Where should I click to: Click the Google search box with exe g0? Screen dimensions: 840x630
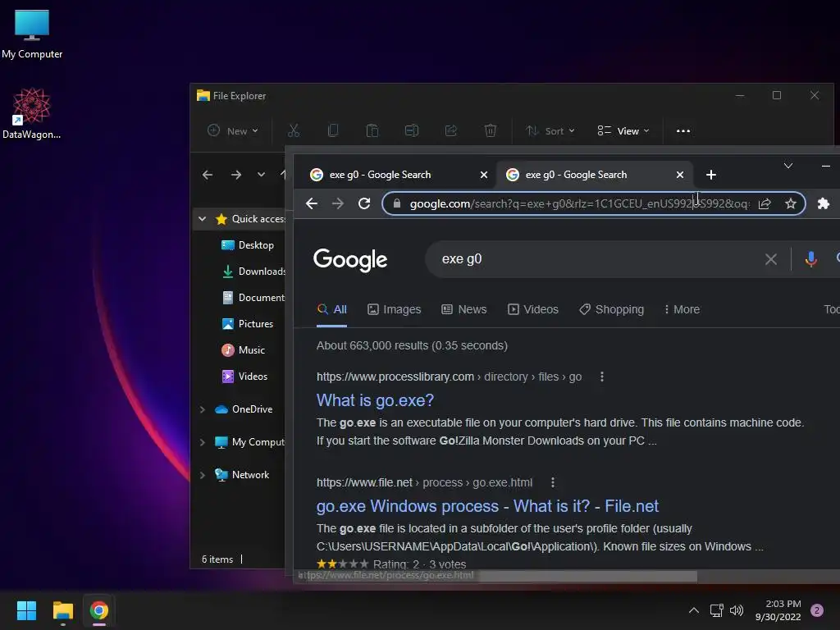(x=595, y=259)
